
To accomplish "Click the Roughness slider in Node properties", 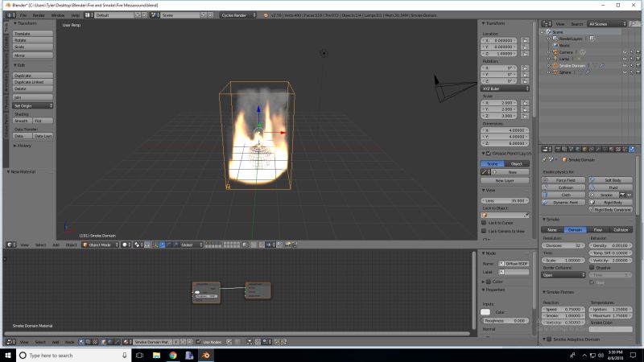I will coord(505,320).
